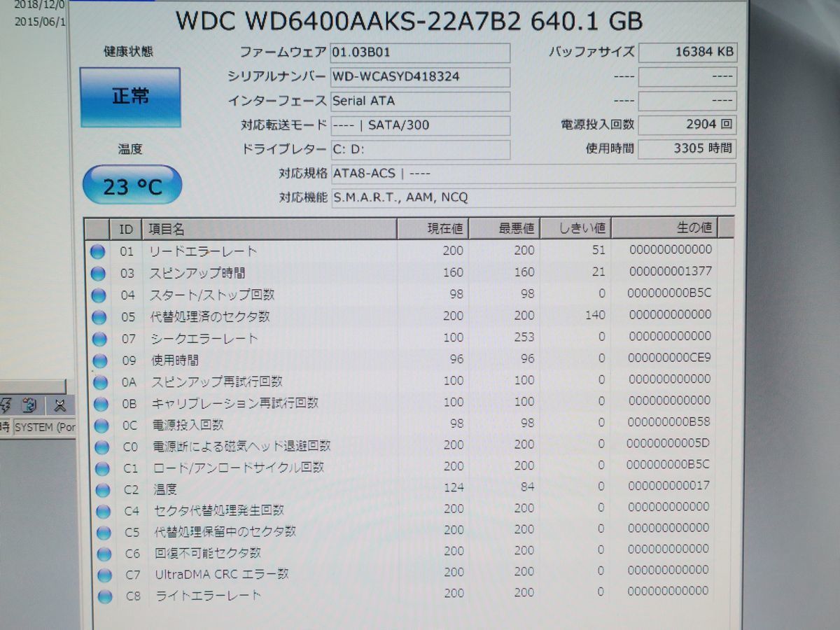Click status orb for ID 03 スピンアップ時間
840x630 pixels.
tap(98, 273)
